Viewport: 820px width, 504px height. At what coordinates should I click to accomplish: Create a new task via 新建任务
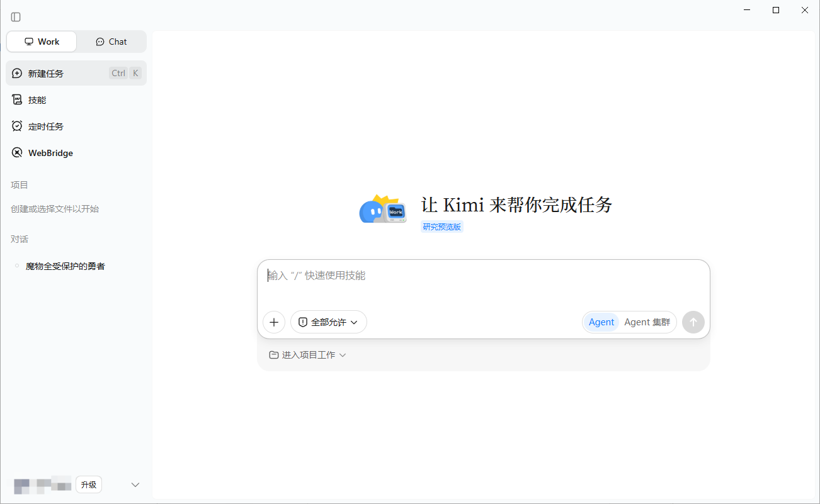click(x=76, y=73)
